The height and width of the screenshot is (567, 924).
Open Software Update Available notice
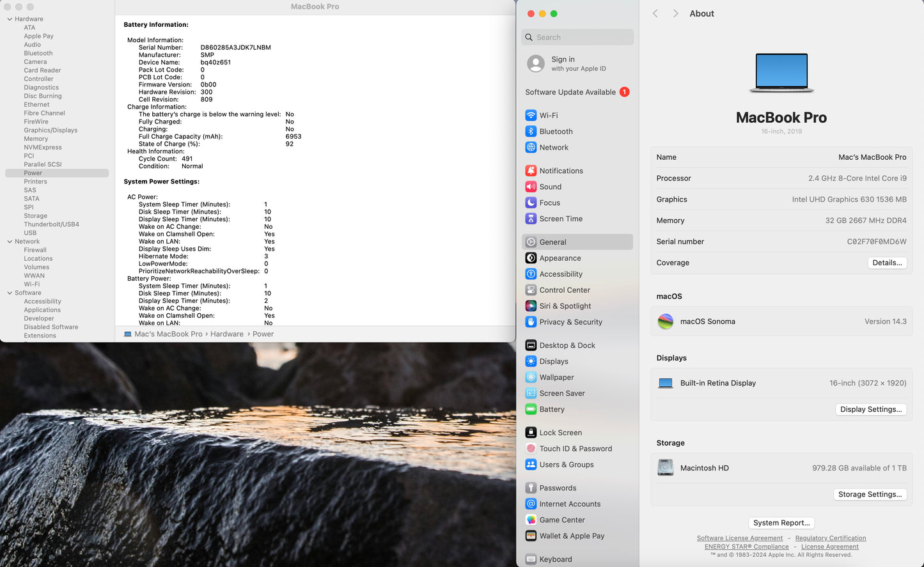coord(577,92)
